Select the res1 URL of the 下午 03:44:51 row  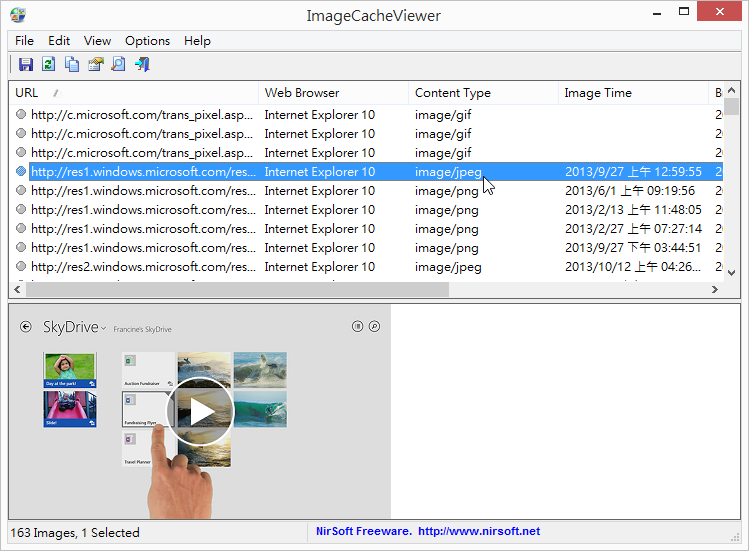[143, 248]
